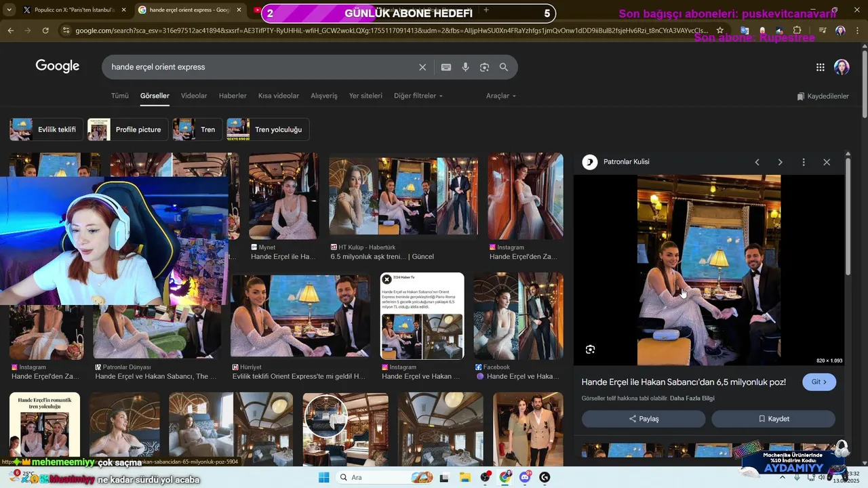Image resolution: width=868 pixels, height=488 pixels.
Task: Open Task View from the taskbar
Action: (x=444, y=477)
